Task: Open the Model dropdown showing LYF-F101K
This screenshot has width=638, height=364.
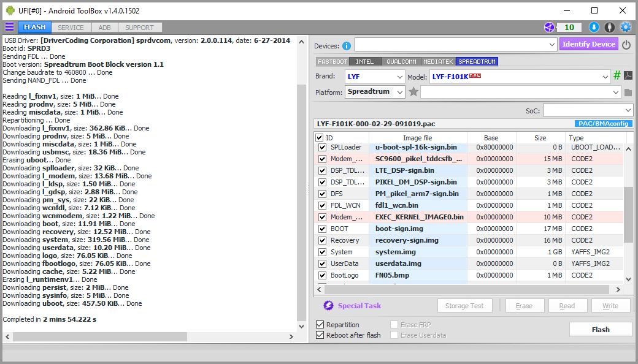Action: 520,77
